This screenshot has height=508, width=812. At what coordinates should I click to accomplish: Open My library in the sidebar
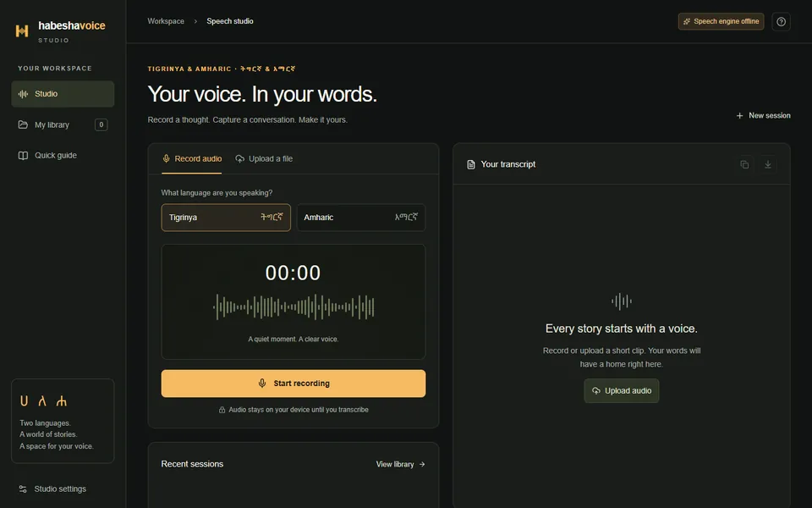point(63,125)
